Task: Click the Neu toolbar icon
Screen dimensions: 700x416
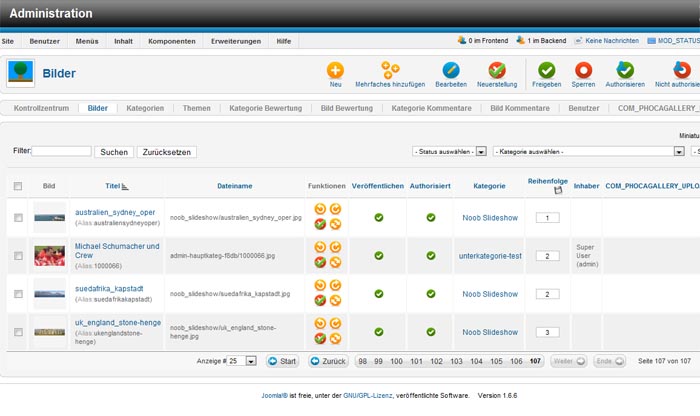Action: [x=335, y=70]
